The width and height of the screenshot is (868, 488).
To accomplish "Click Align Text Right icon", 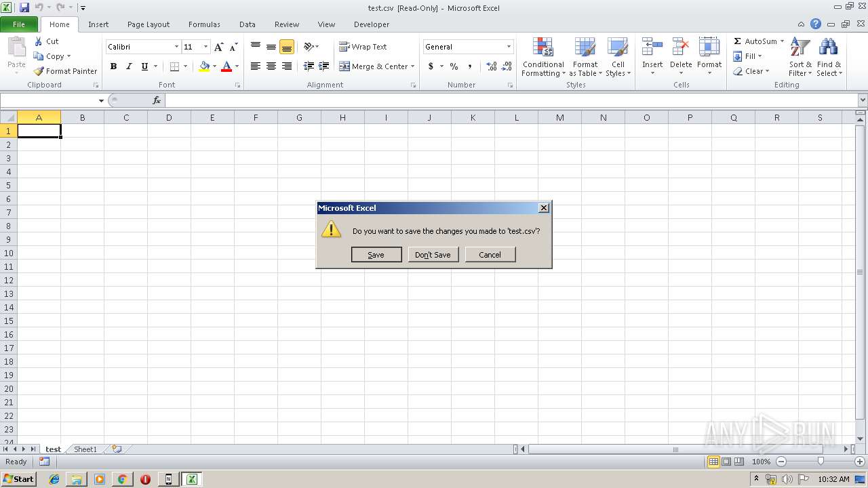I will tap(287, 66).
